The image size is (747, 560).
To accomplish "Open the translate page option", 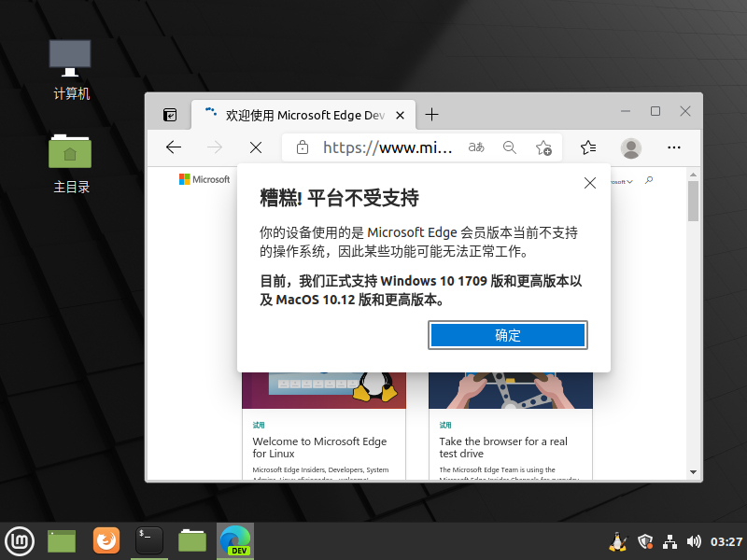I will [x=476, y=147].
